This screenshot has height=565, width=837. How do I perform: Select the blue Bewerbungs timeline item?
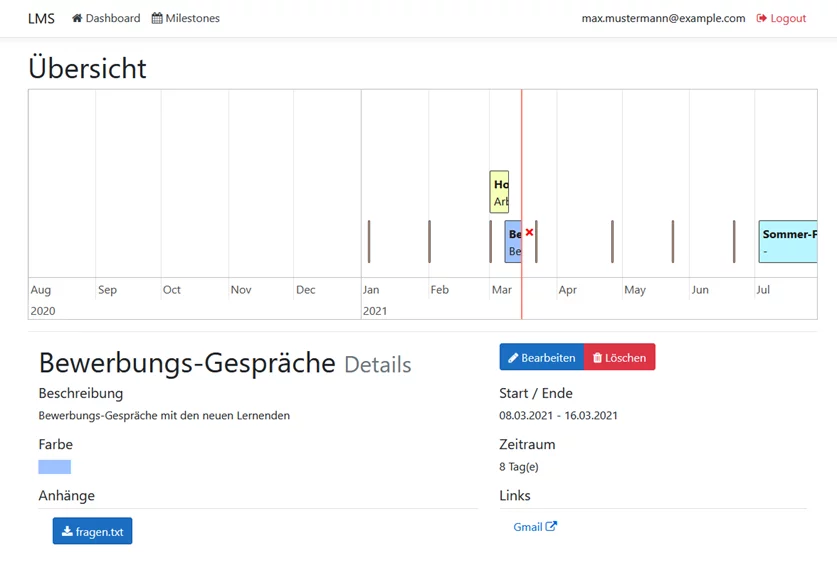click(x=513, y=242)
